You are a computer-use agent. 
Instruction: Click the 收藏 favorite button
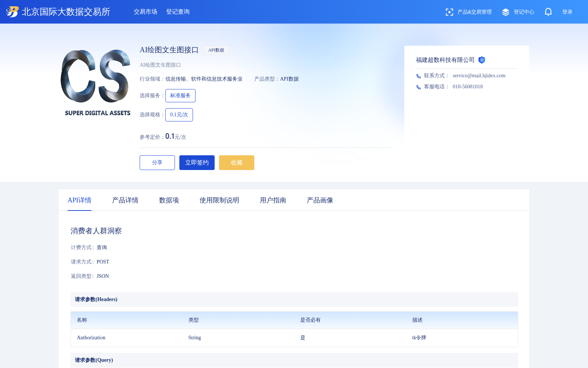[x=237, y=163]
